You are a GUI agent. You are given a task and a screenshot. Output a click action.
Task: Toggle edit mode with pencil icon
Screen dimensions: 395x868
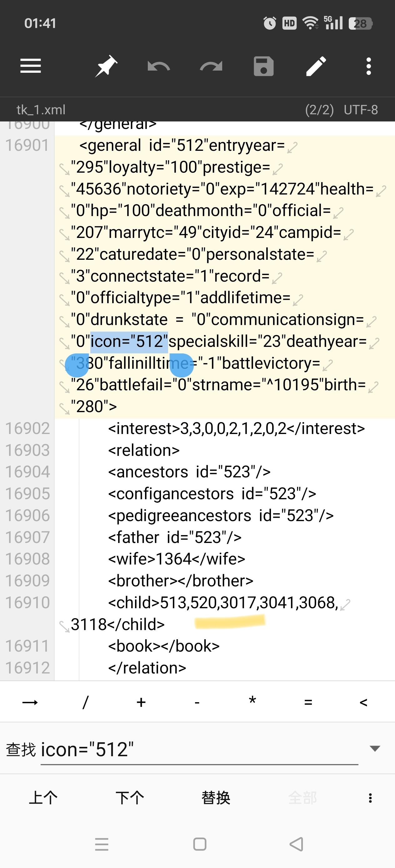coord(316,66)
